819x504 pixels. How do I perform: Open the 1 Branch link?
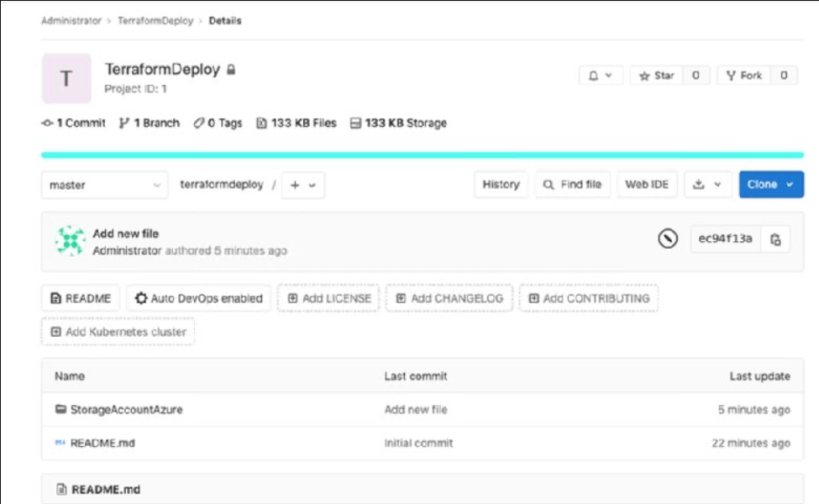(x=150, y=123)
